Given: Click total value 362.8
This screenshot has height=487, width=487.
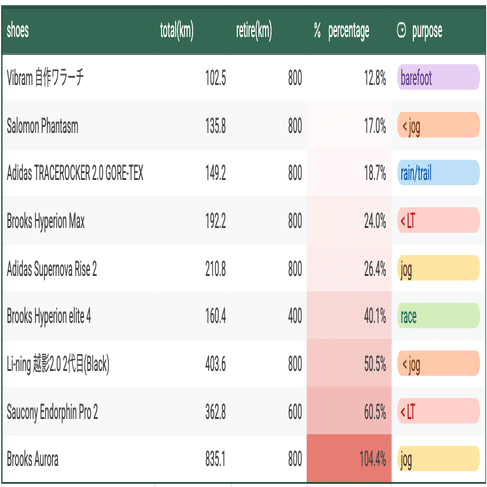Looking at the screenshot, I should pyautogui.click(x=216, y=411).
